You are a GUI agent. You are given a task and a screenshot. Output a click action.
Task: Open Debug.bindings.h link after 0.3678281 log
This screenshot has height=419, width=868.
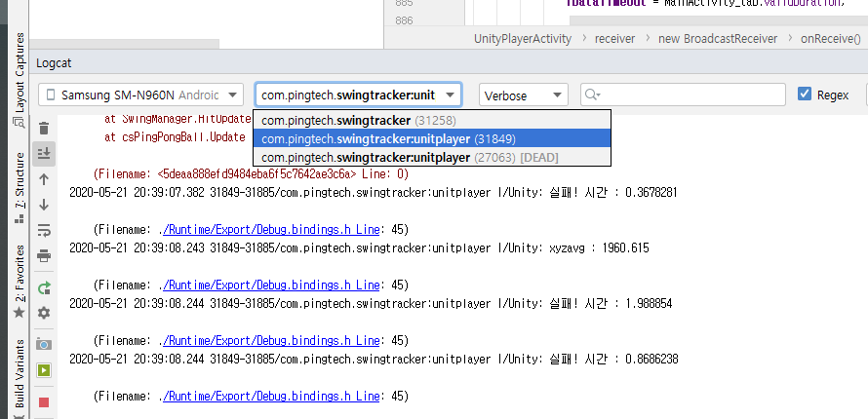(271, 229)
